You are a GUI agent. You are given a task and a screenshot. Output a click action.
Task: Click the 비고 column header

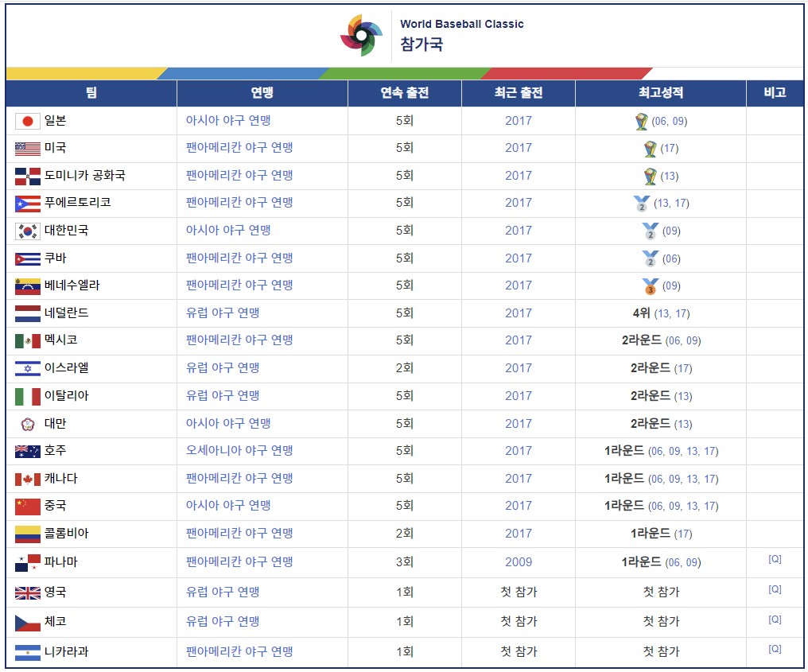(775, 93)
